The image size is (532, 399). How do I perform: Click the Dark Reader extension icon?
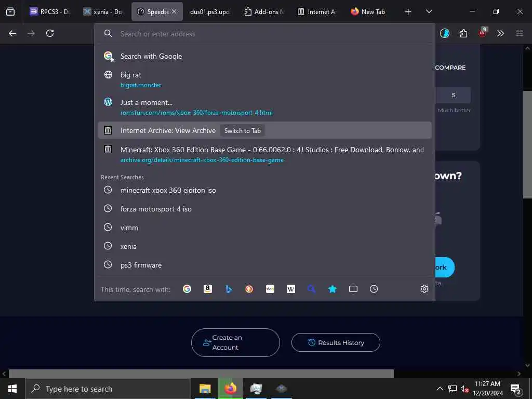coord(445,33)
